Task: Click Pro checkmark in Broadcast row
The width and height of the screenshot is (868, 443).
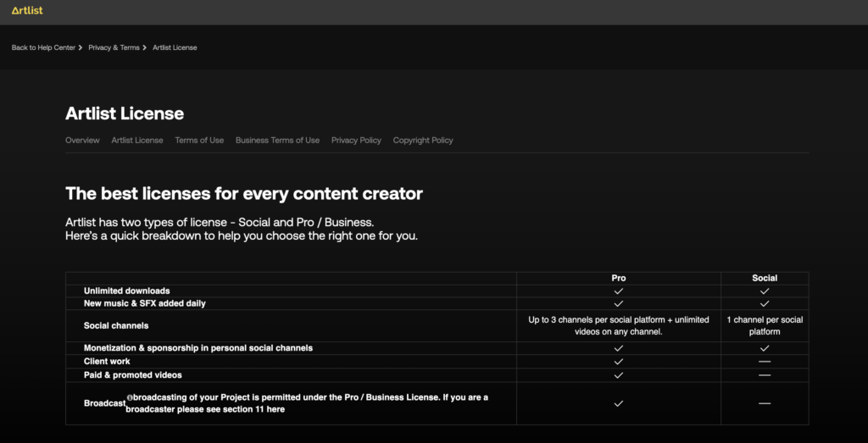Action: (x=619, y=404)
